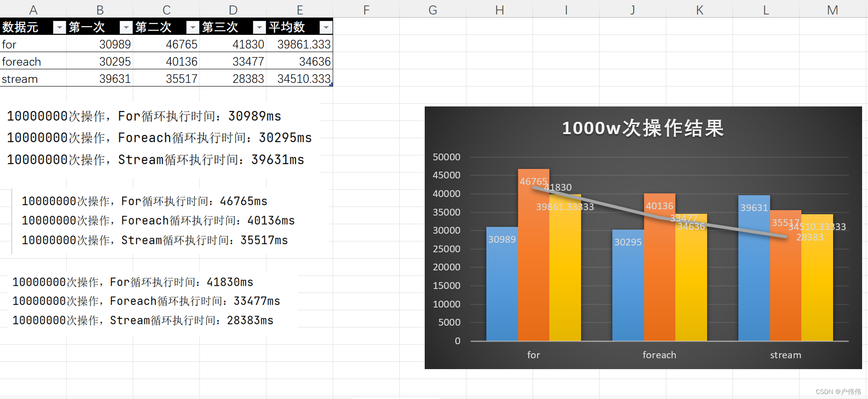The image size is (868, 399).
Task: Click the 'for' row label cell
Action: coord(33,44)
